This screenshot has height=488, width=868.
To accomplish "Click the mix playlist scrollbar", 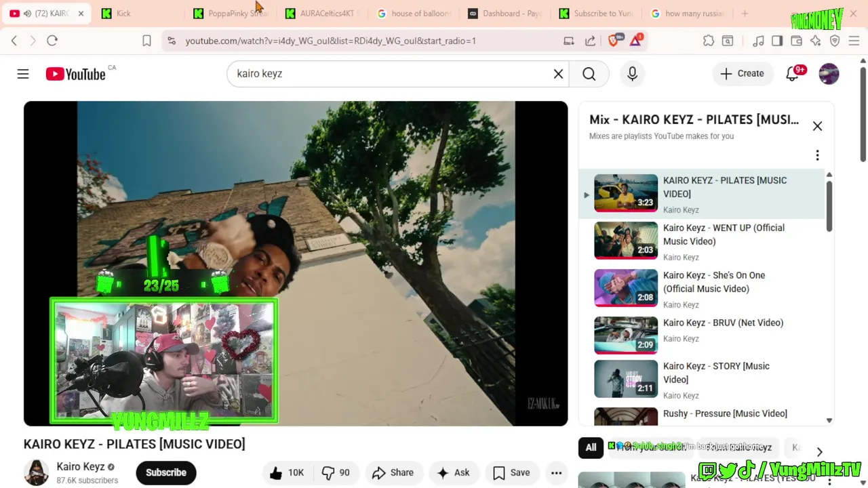I will pos(829,207).
